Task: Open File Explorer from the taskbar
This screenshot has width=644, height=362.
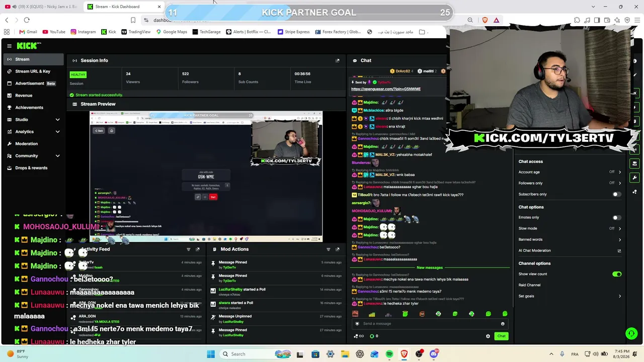Action: [345, 354]
